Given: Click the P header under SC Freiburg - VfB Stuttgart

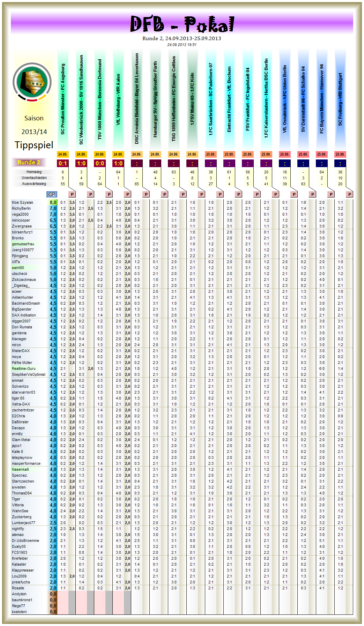Looking at the screenshot, I should 350,194.
